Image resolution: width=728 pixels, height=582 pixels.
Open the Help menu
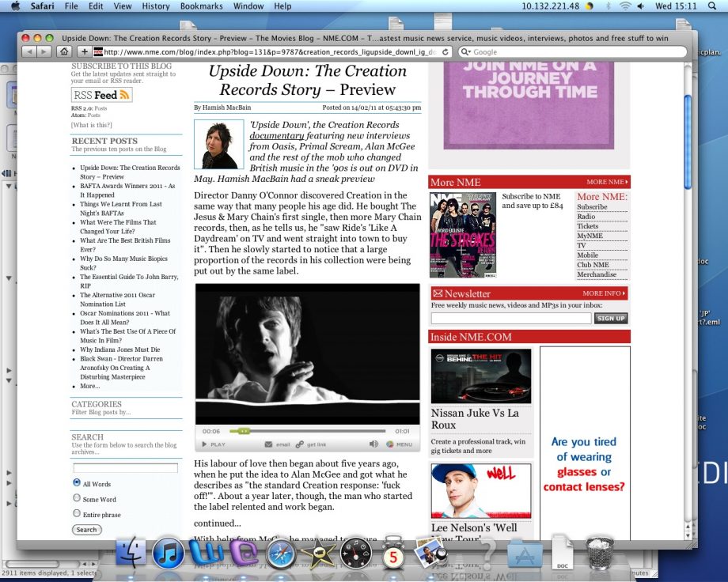point(282,6)
